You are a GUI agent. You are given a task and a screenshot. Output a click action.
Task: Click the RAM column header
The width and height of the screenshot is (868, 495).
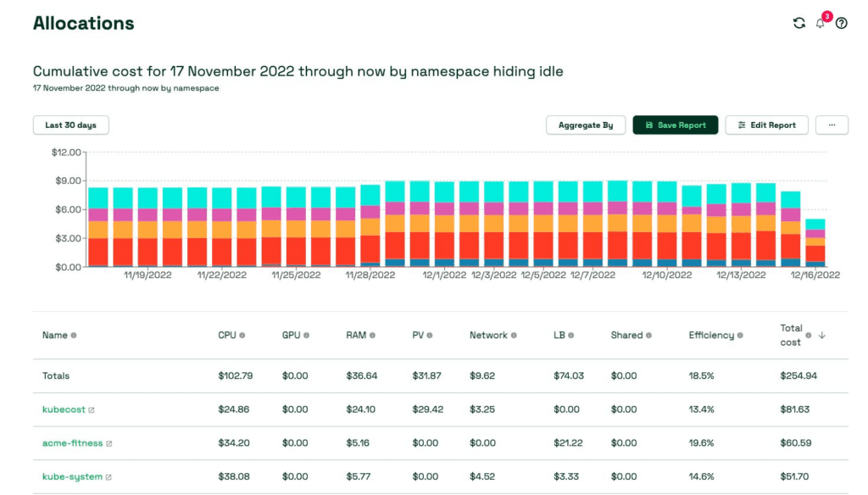356,336
